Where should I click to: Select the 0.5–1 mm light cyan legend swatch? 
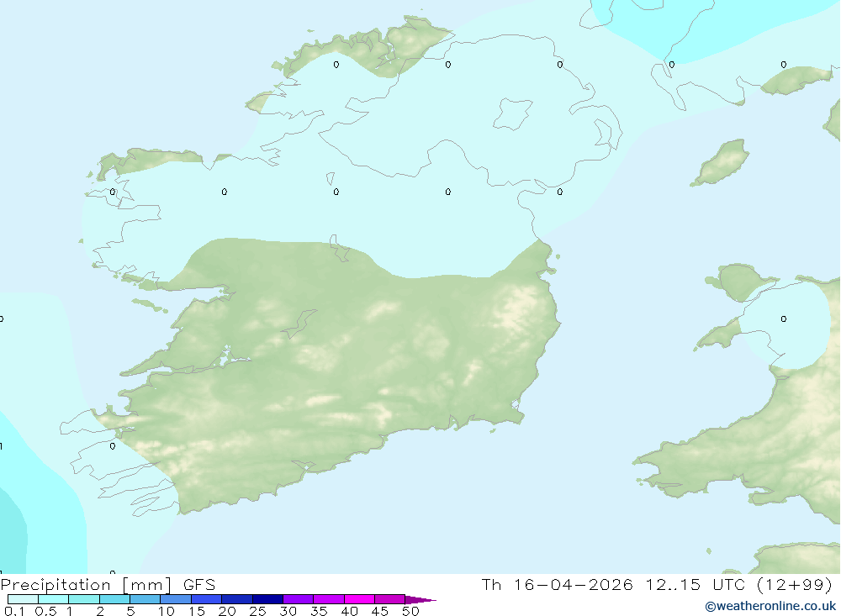[x=53, y=599]
